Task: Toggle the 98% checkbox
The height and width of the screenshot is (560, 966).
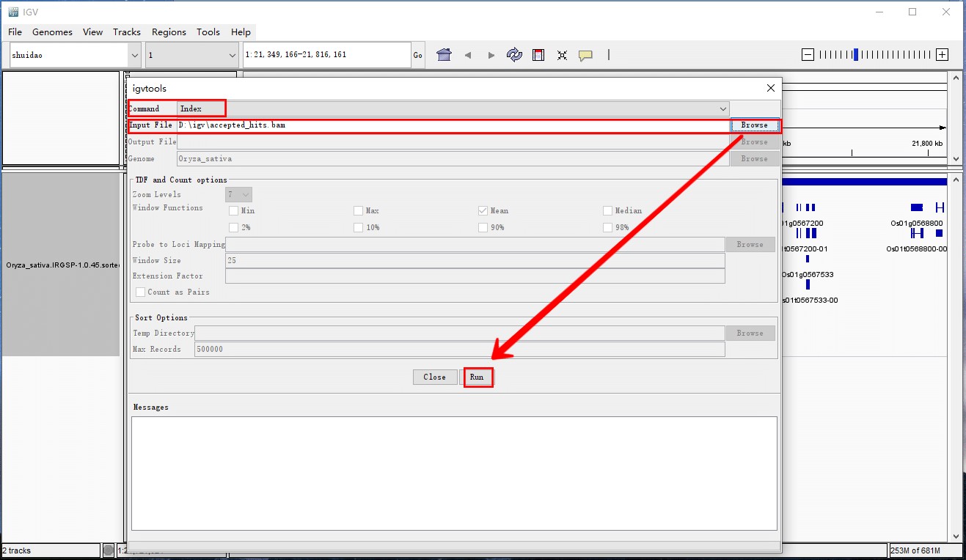Action: click(607, 227)
